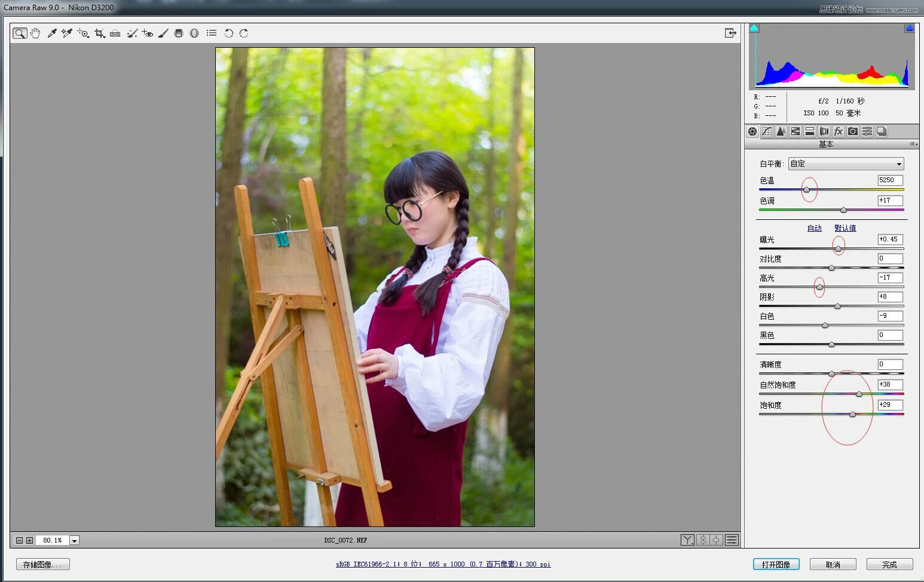Select the Graduated Filter tool
The width and height of the screenshot is (924, 582).
click(x=178, y=33)
